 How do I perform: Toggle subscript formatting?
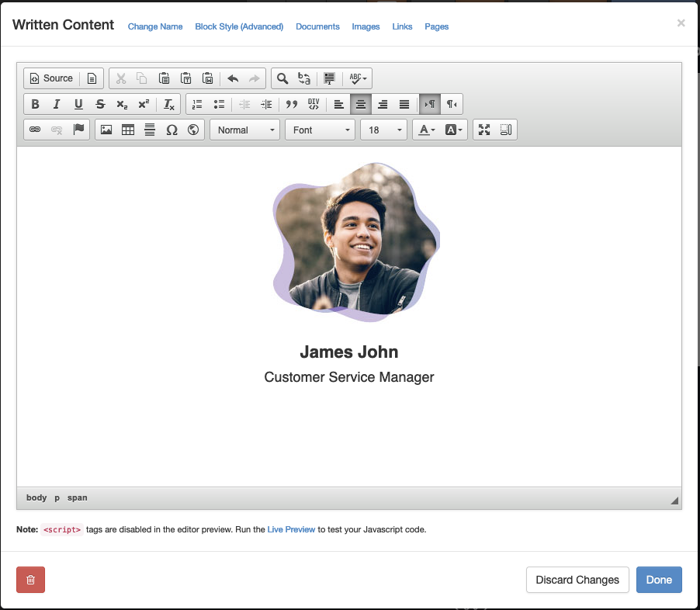point(122,105)
